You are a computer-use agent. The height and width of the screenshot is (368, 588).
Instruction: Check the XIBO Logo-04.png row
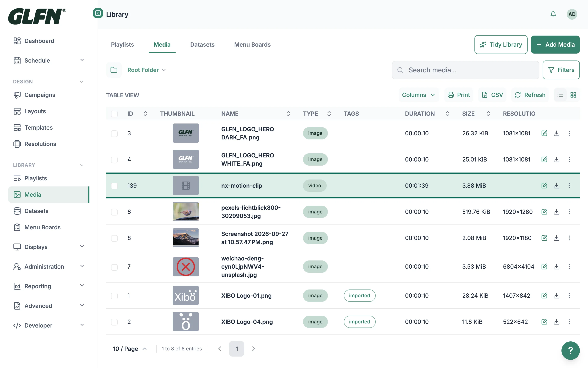tap(114, 322)
